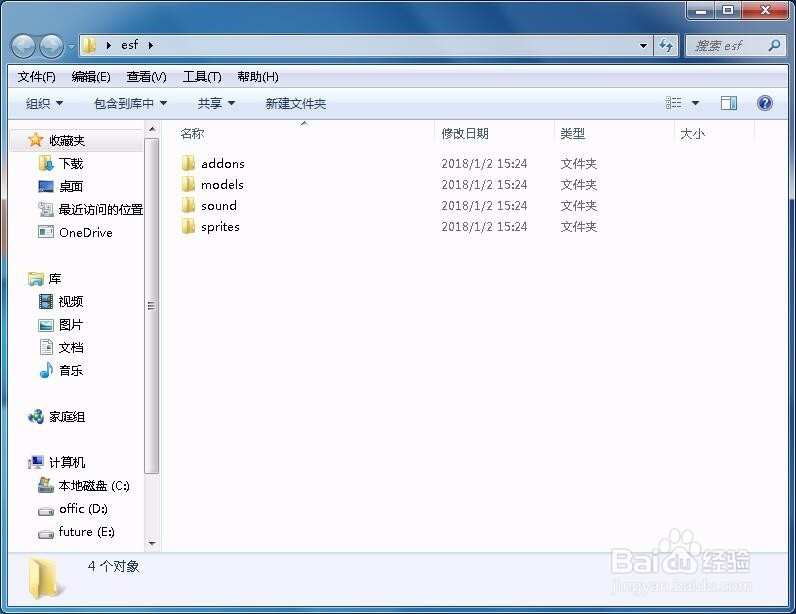This screenshot has width=796, height=614.
Task: Click 文件夹 type of sprites row
Action: (578, 227)
